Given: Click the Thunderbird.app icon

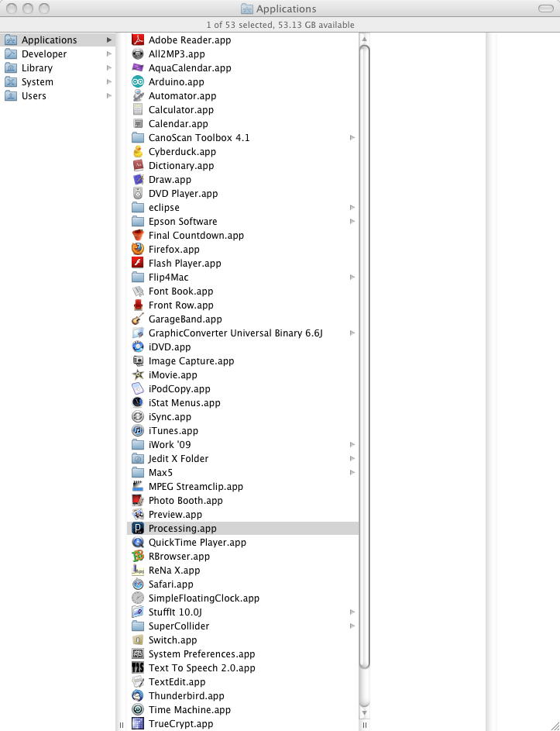Looking at the screenshot, I should [137, 695].
